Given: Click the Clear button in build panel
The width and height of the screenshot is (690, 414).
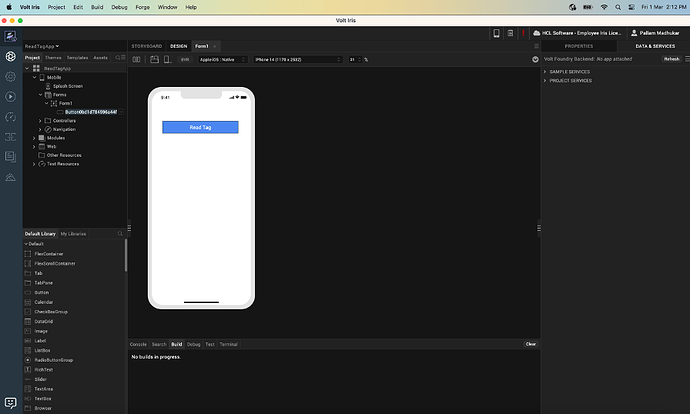Looking at the screenshot, I should click(531, 344).
